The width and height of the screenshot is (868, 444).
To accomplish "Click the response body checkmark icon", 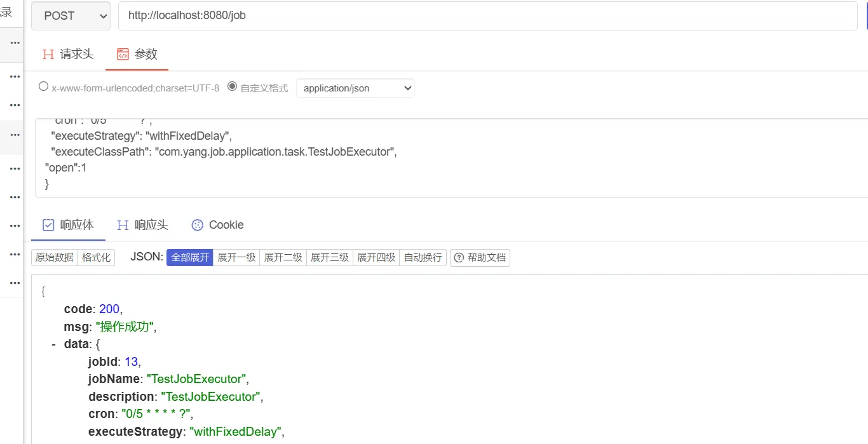I will click(x=48, y=225).
